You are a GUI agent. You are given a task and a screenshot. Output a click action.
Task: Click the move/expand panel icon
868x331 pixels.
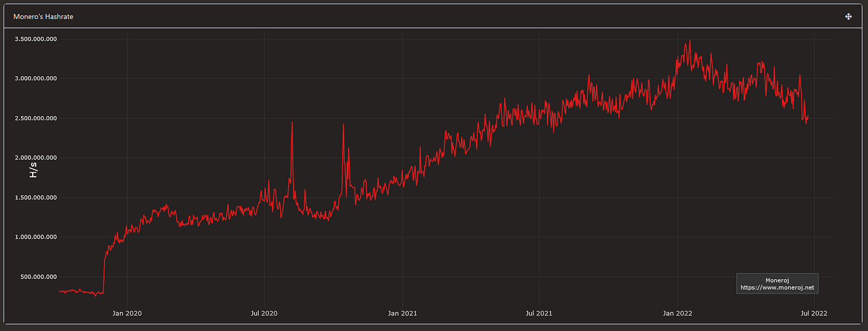(848, 17)
